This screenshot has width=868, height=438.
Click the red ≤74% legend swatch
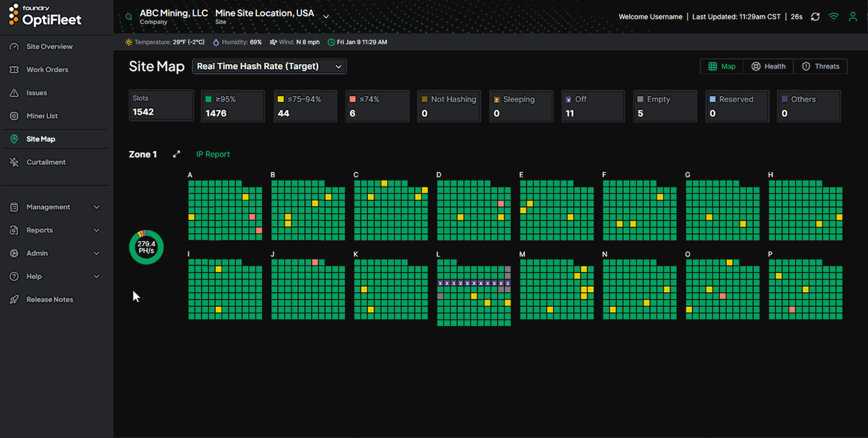(x=352, y=99)
